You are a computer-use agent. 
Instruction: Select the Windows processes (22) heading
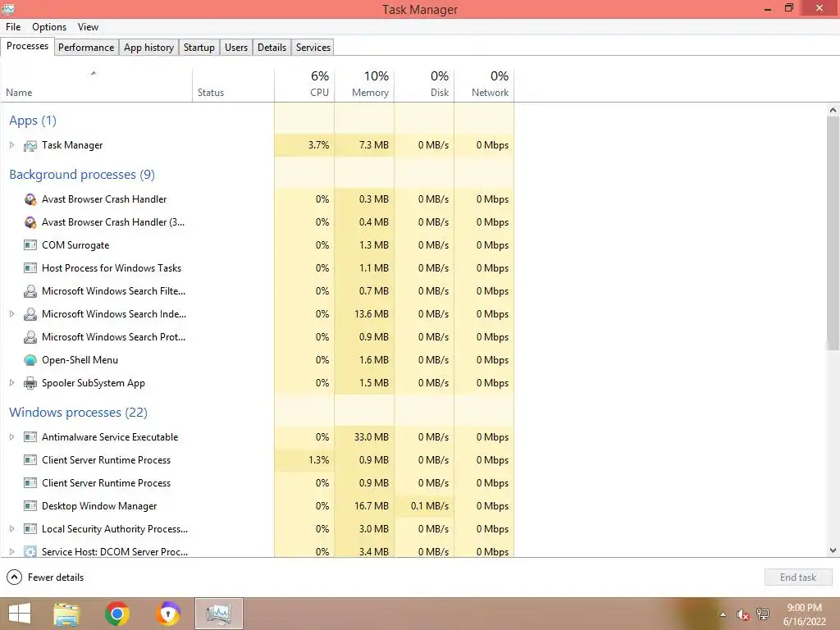pyautogui.click(x=78, y=413)
